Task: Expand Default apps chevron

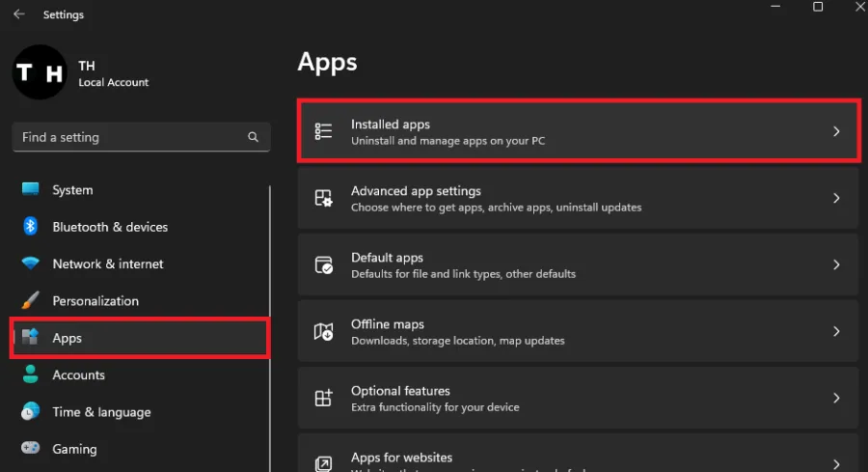Action: click(836, 264)
